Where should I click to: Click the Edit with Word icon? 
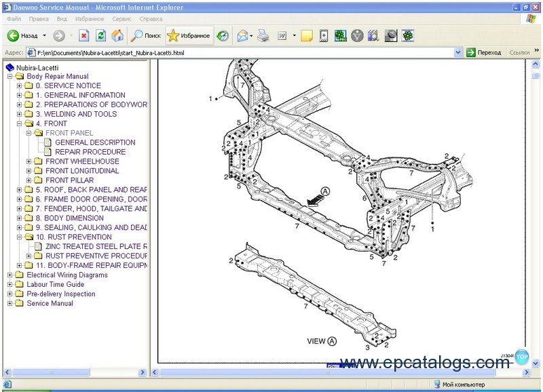(282, 36)
